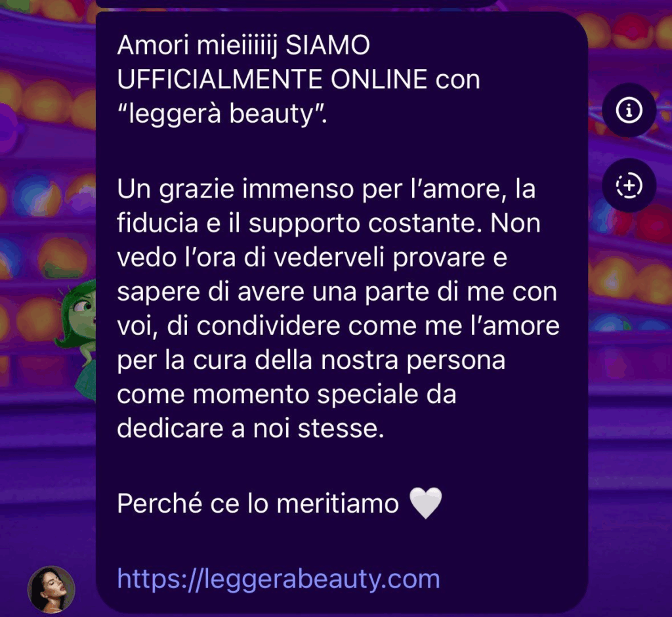Viewport: 672px width, 617px height.
Task: Click the phrase "dedicare a noi stesse."
Action: coord(251,429)
